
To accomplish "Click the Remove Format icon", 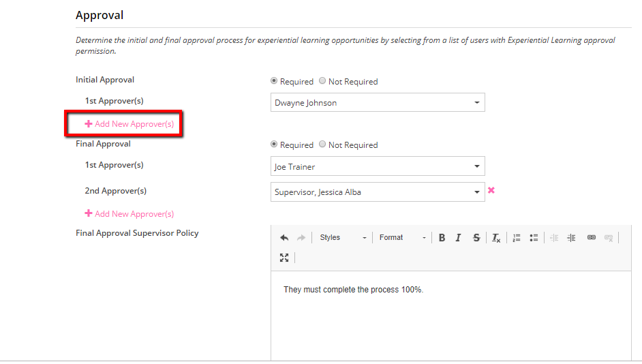I will 496,238.
